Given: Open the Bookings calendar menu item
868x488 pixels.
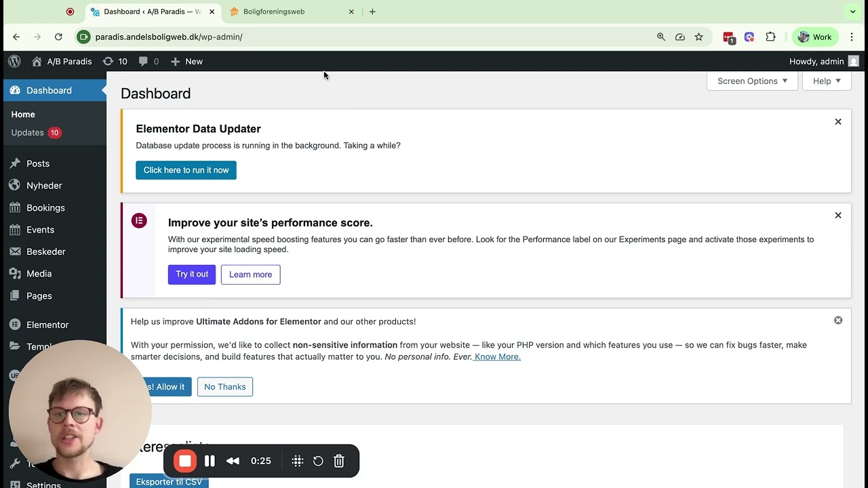Looking at the screenshot, I should point(54,207).
